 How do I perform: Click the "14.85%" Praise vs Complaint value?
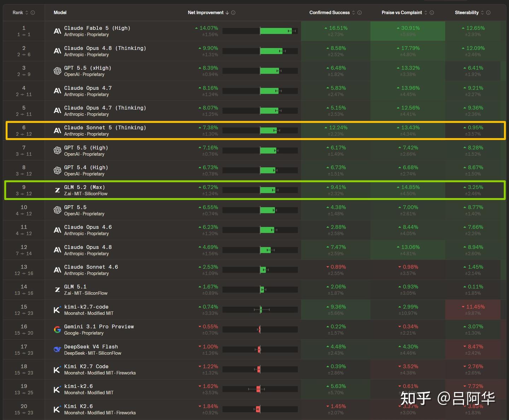(410, 187)
